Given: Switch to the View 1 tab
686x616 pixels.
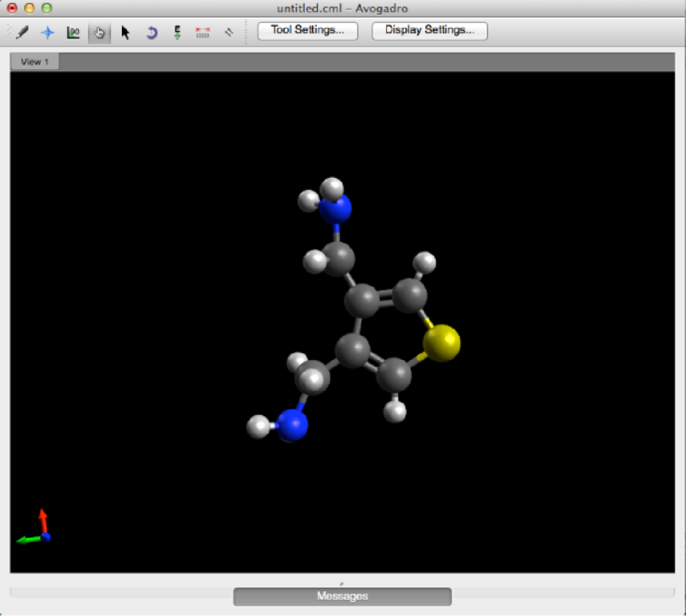Looking at the screenshot, I should click(34, 61).
